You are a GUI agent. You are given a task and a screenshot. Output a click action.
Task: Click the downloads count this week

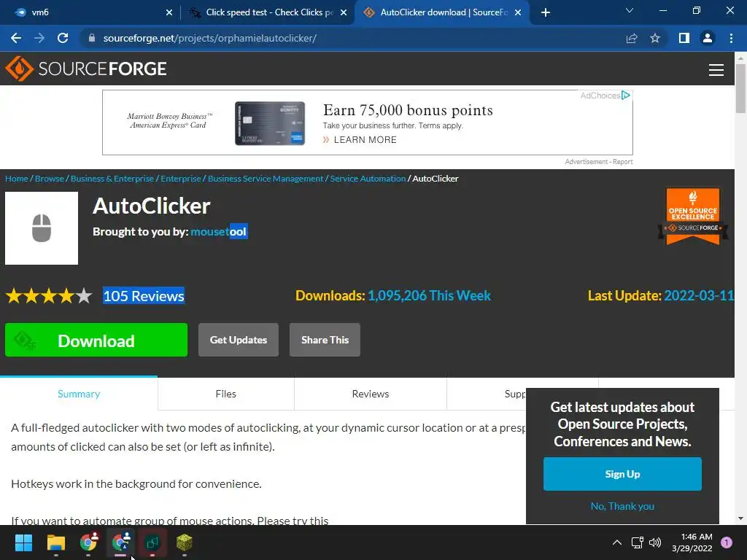[429, 296]
